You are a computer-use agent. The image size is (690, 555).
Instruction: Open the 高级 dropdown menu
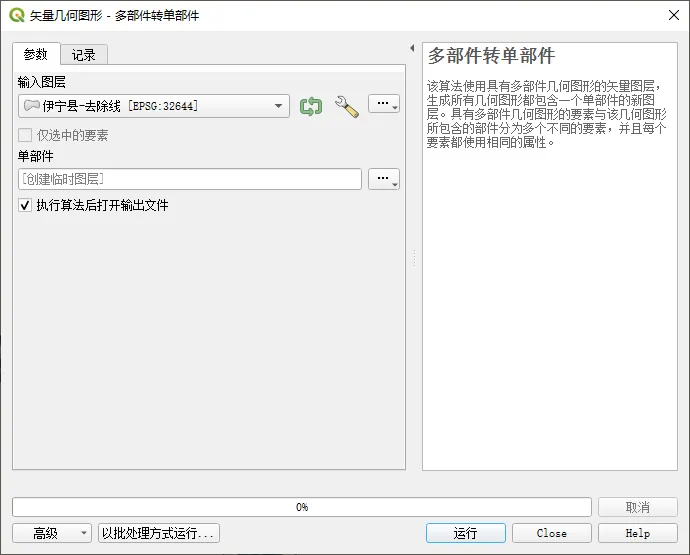[x=52, y=533]
